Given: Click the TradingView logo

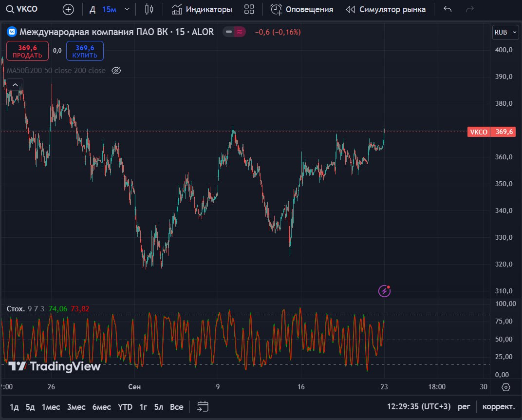Looking at the screenshot, I should pyautogui.click(x=55, y=366).
